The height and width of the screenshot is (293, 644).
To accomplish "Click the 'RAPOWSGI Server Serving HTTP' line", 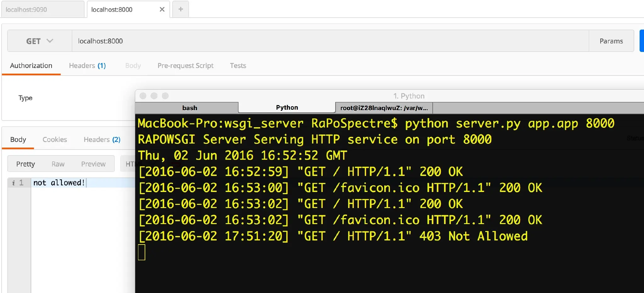I will click(x=315, y=139).
